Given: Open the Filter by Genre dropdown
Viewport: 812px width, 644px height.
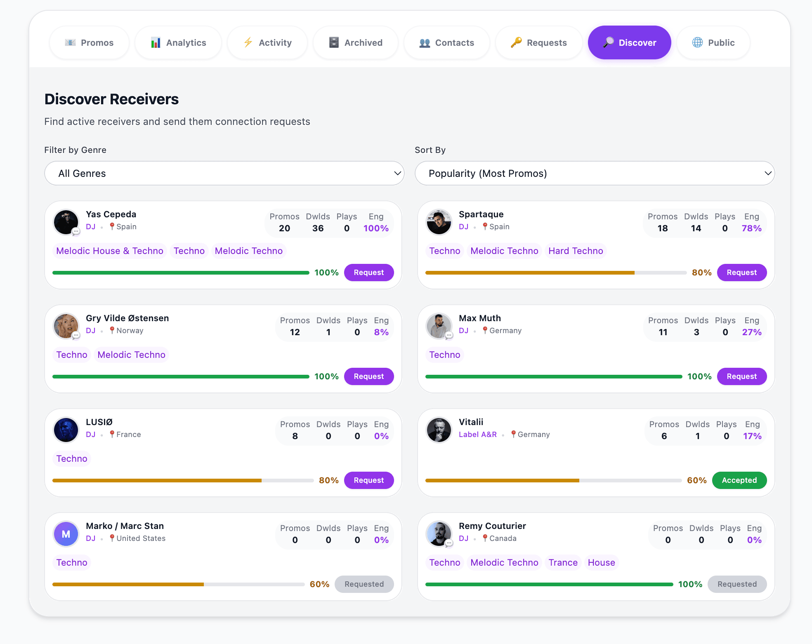Looking at the screenshot, I should (224, 173).
